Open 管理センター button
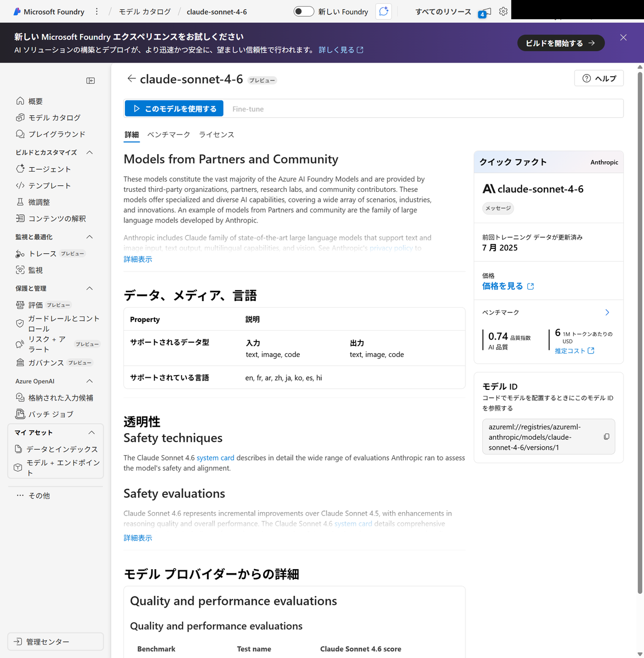644x658 pixels. pos(55,642)
